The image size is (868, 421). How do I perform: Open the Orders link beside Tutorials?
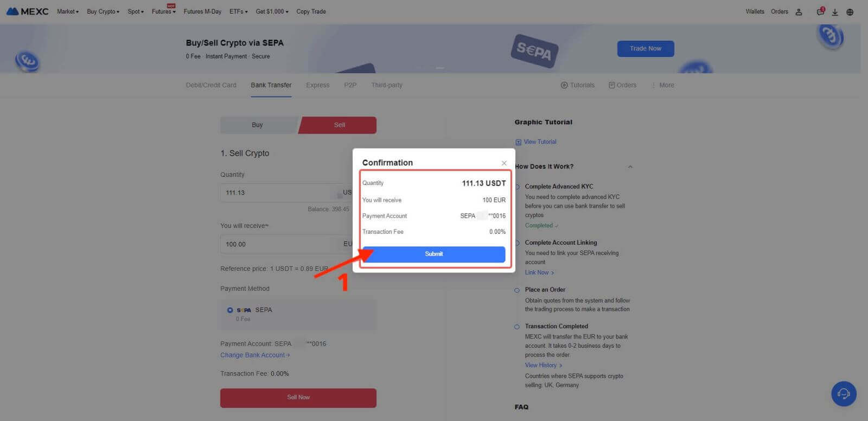[622, 85]
